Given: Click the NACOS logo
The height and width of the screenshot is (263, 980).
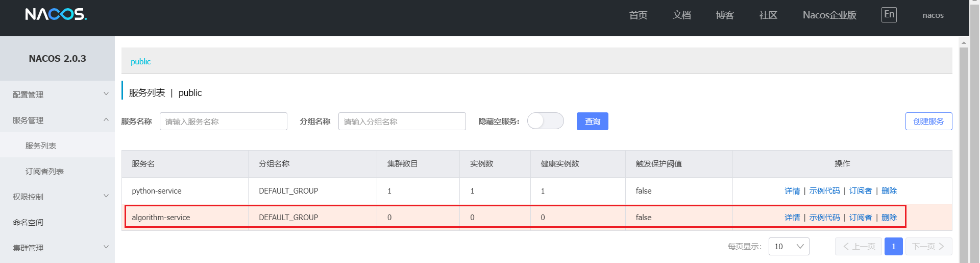Looking at the screenshot, I should pos(56,14).
